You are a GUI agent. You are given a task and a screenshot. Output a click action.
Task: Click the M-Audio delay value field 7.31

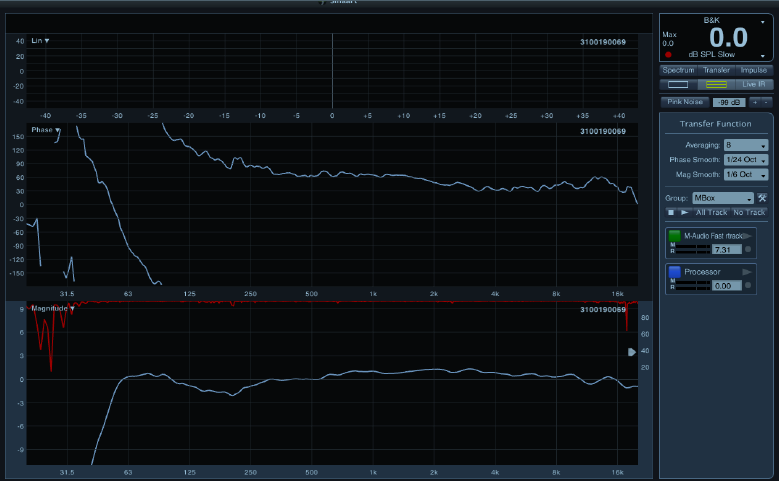[x=723, y=248]
